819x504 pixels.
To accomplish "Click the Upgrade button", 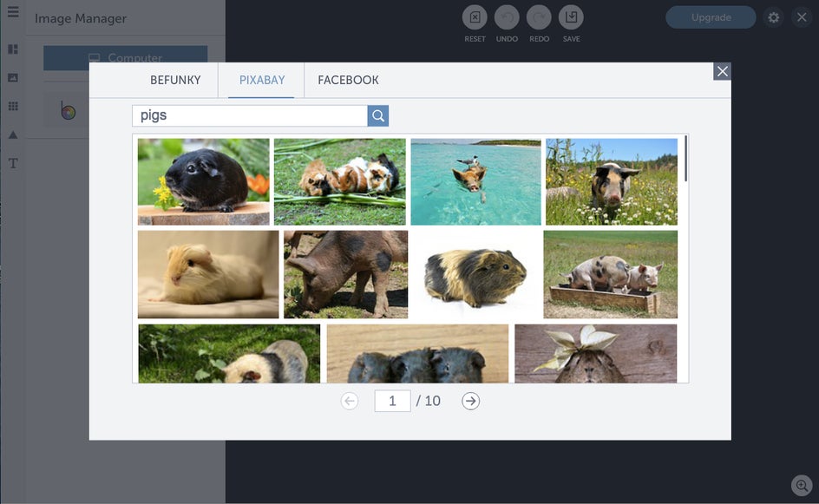I will pos(711,17).
